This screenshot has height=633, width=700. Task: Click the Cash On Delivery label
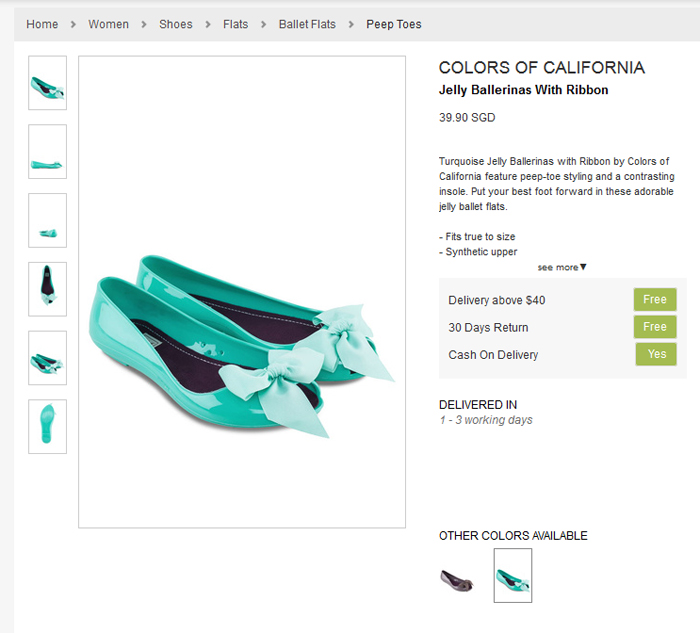pos(493,354)
